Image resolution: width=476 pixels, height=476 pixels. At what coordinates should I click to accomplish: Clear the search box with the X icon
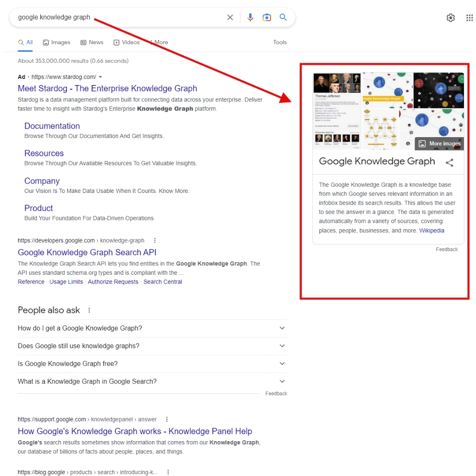[230, 17]
